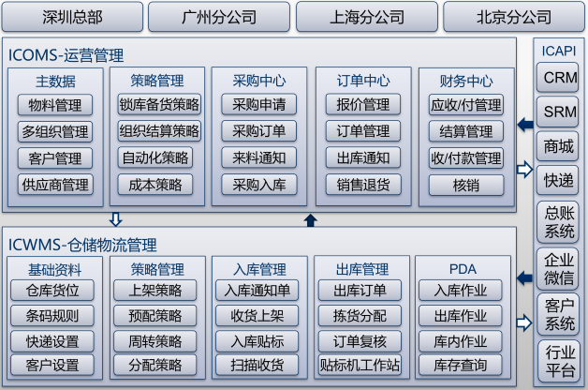Image resolution: width=588 pixels, height=390 pixels.
Task: Open the CRM box in ICAPI
Action: tap(560, 78)
